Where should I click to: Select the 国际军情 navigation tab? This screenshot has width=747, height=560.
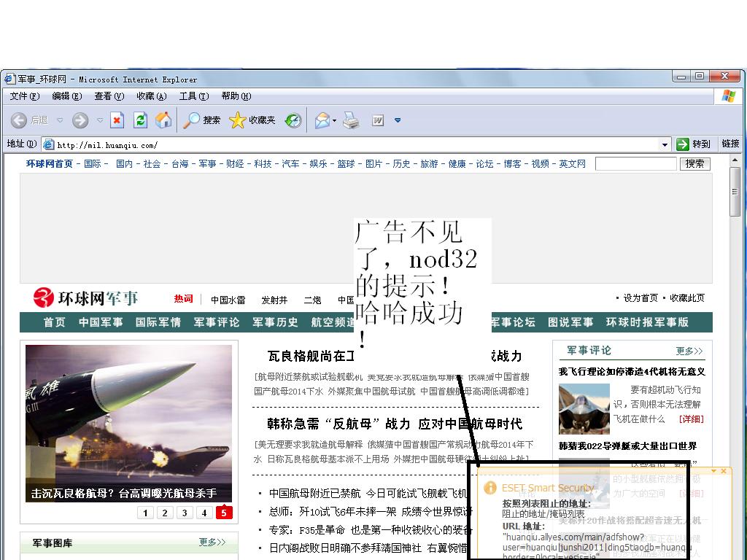pyautogui.click(x=158, y=322)
